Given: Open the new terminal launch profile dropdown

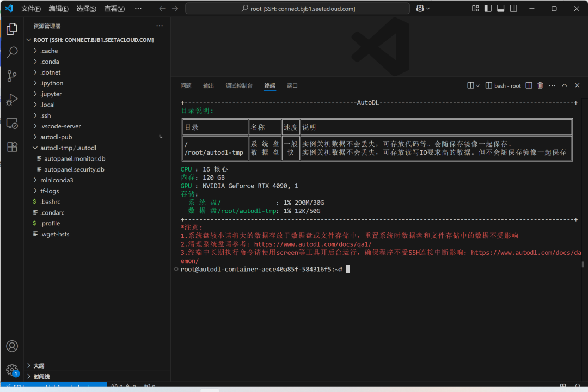Looking at the screenshot, I should [x=478, y=85].
